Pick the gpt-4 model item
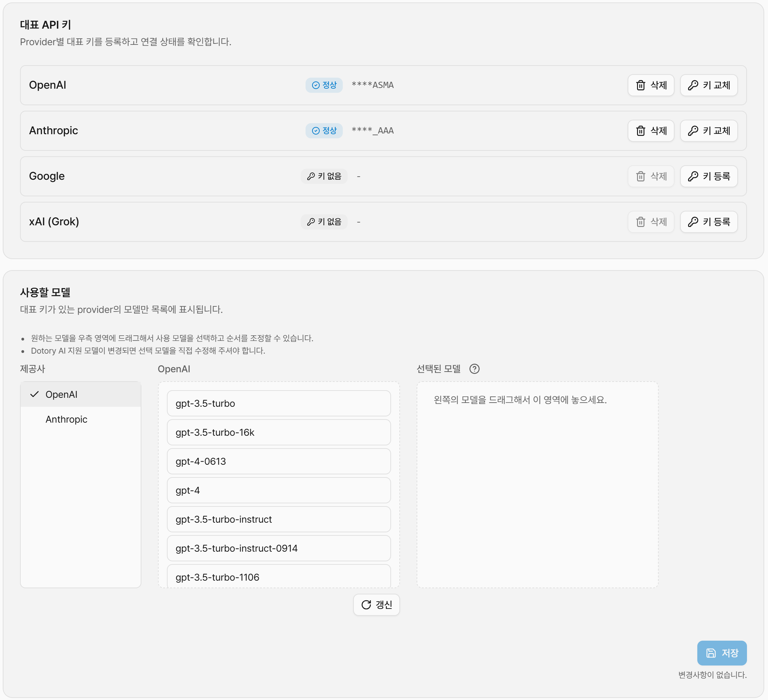The image size is (768, 700). [x=279, y=490]
